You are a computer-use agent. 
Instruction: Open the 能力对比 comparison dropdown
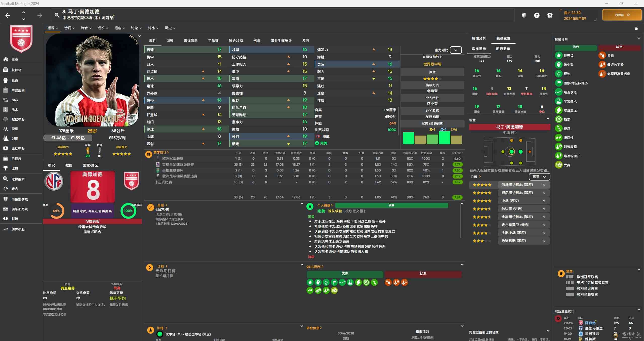coord(456,50)
